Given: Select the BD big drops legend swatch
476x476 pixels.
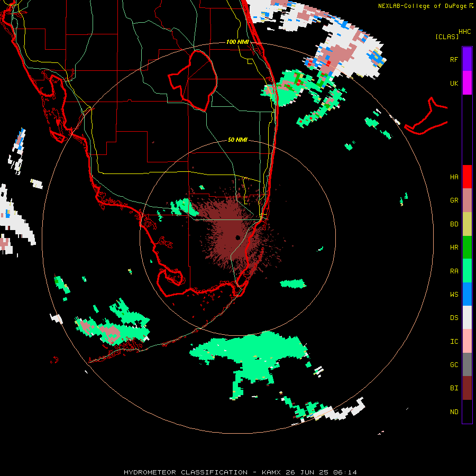Looking at the screenshot, I should 467,224.
